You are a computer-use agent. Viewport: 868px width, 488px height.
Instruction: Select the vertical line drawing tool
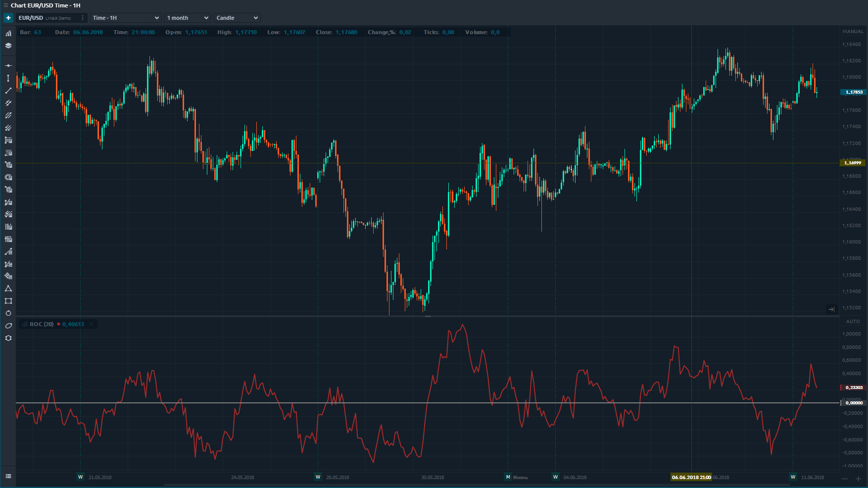[x=8, y=78]
